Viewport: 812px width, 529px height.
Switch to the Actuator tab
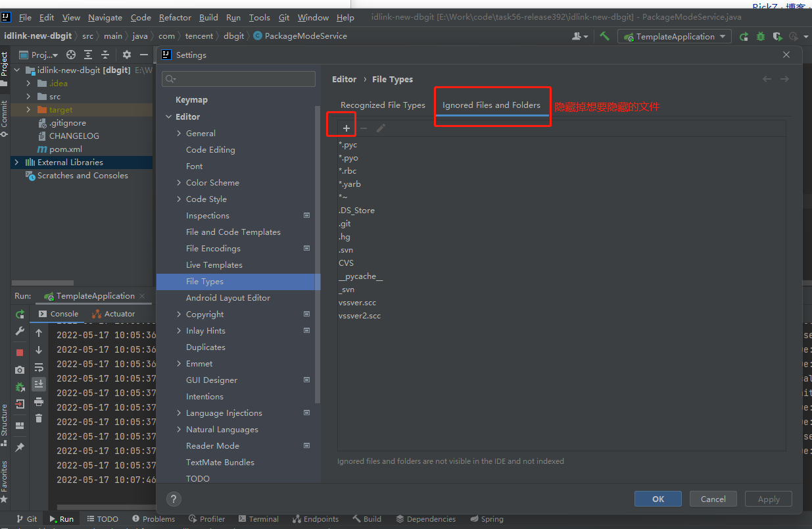tap(113, 315)
